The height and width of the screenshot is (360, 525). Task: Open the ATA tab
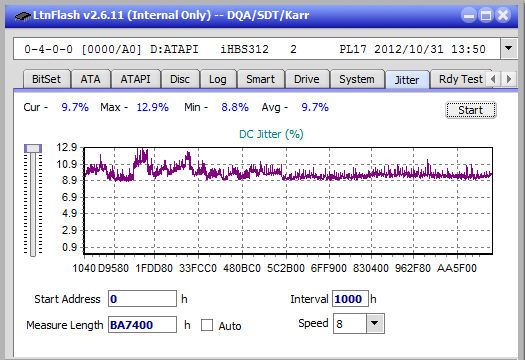(90, 79)
